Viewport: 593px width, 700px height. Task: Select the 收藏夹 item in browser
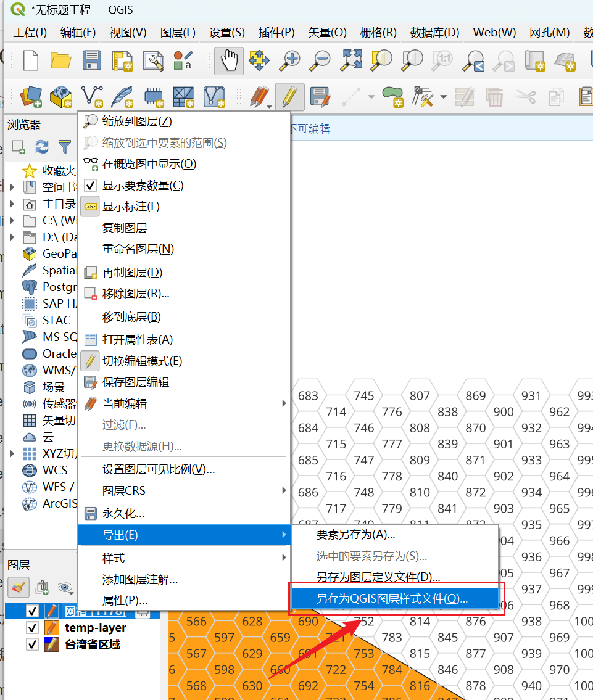coord(59,171)
